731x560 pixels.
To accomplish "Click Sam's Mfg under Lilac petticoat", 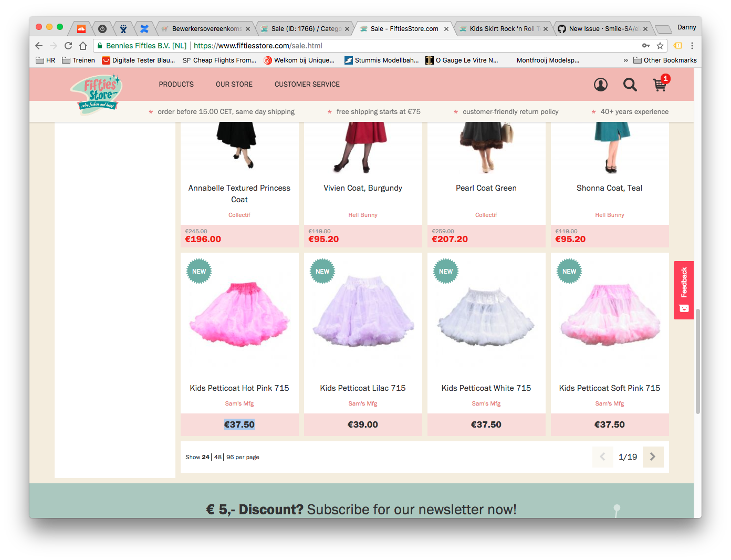I will point(363,403).
